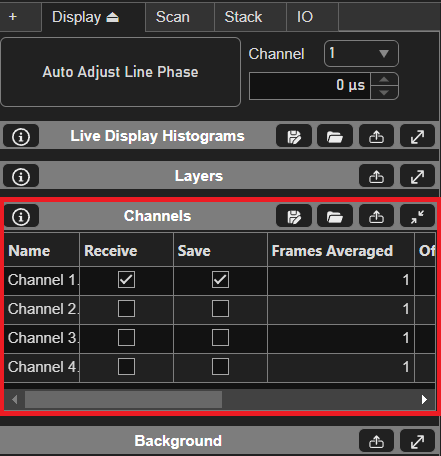Image resolution: width=441 pixels, height=456 pixels.
Task: Expand the Live Display Histograms section
Action: [x=417, y=136]
